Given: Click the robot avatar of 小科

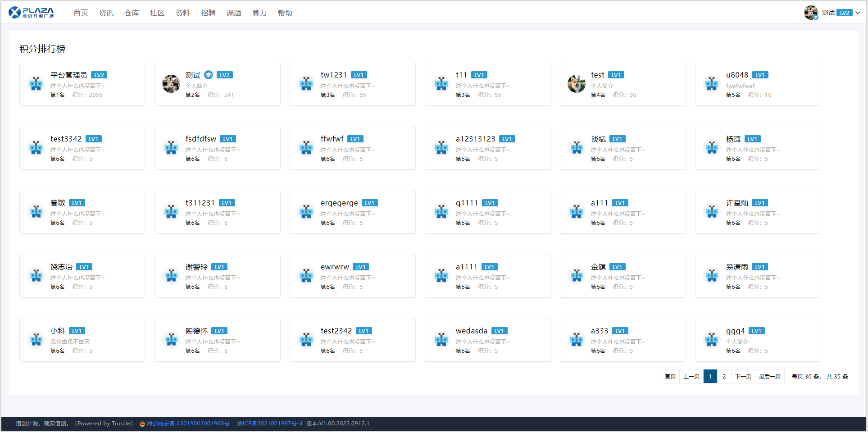Looking at the screenshot, I should [36, 340].
